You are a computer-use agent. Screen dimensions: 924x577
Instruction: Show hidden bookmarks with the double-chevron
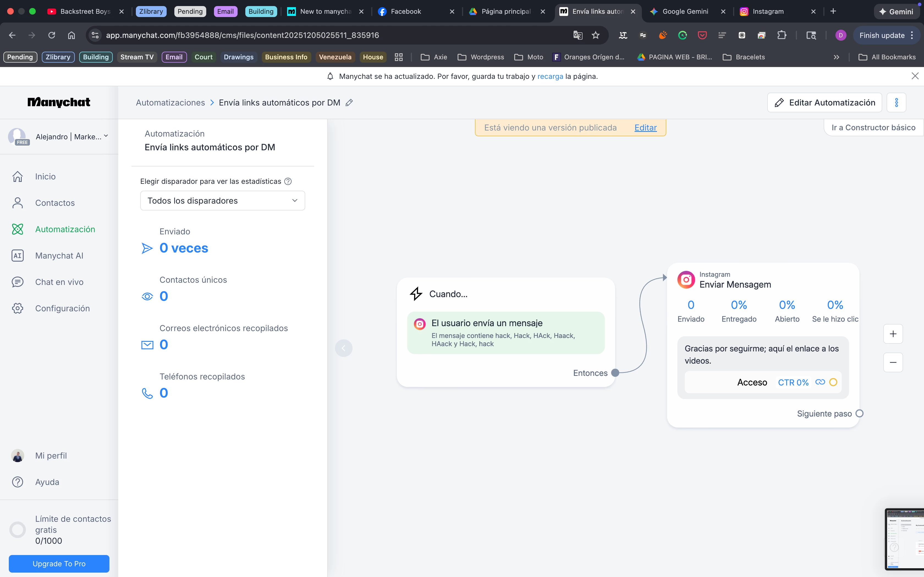click(836, 57)
